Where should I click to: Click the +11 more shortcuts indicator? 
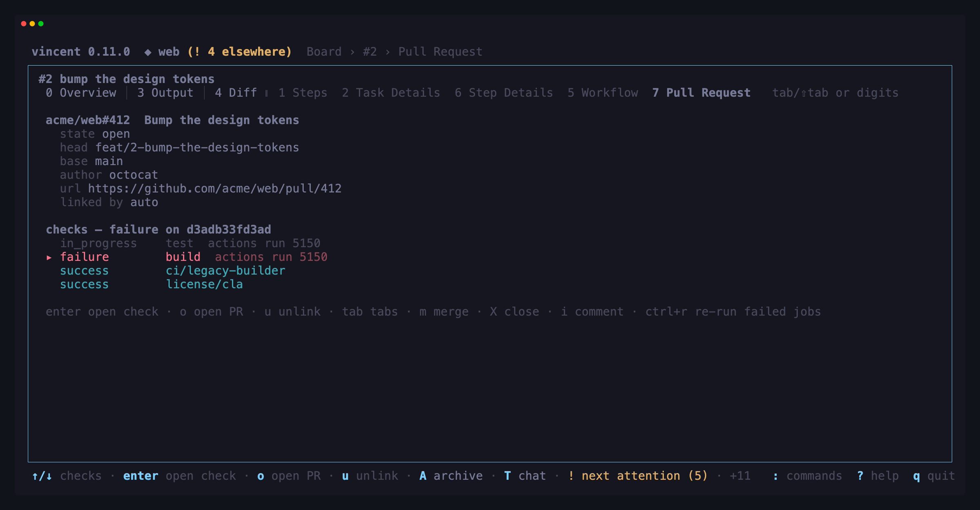click(x=740, y=476)
